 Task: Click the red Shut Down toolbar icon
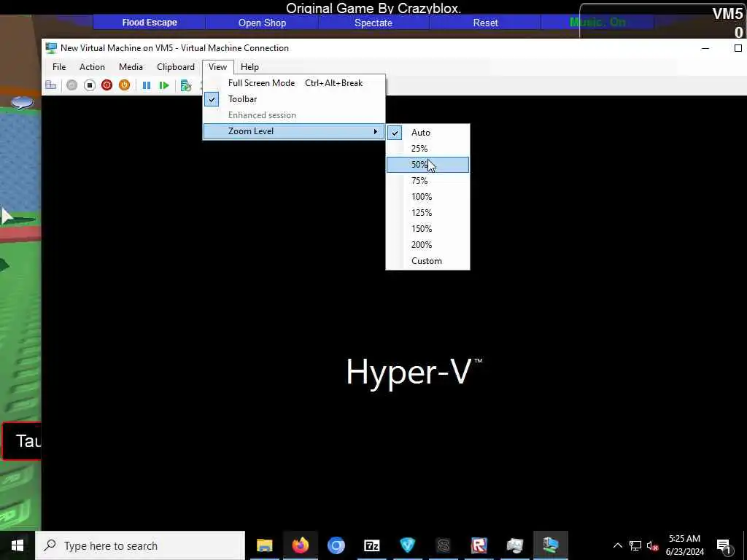click(x=107, y=85)
